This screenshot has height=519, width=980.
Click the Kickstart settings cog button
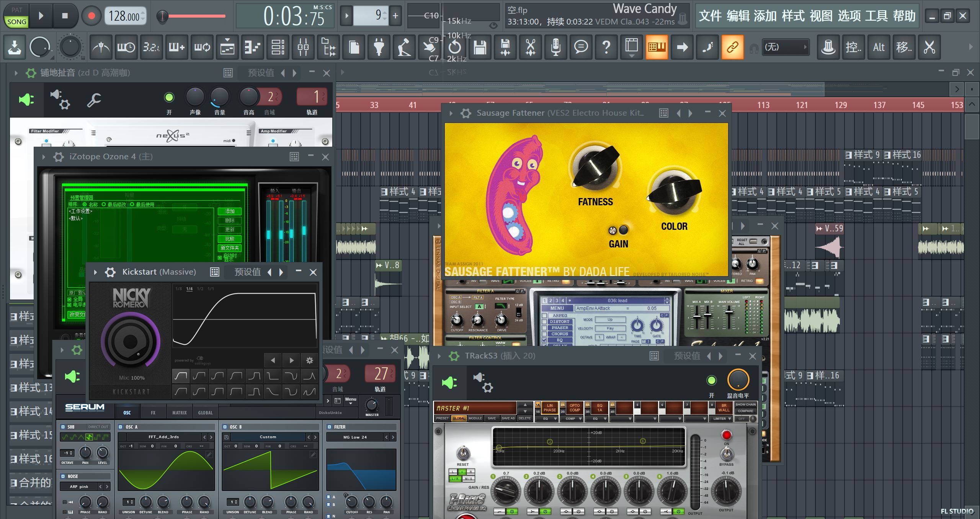(309, 360)
